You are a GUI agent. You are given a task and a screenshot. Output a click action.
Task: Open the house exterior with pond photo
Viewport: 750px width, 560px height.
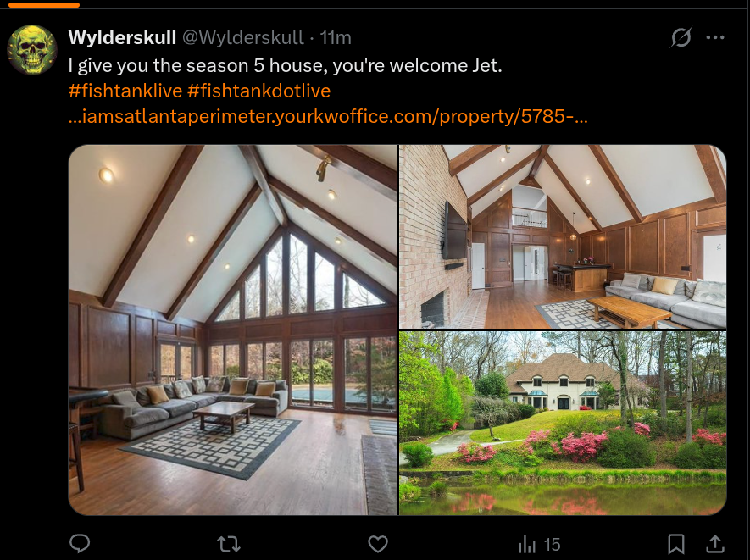563,424
